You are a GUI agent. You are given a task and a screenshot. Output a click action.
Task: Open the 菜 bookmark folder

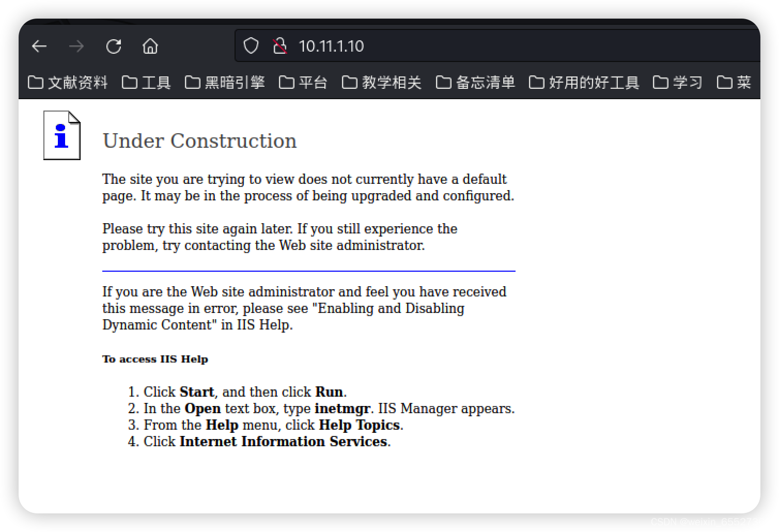pyautogui.click(x=734, y=82)
